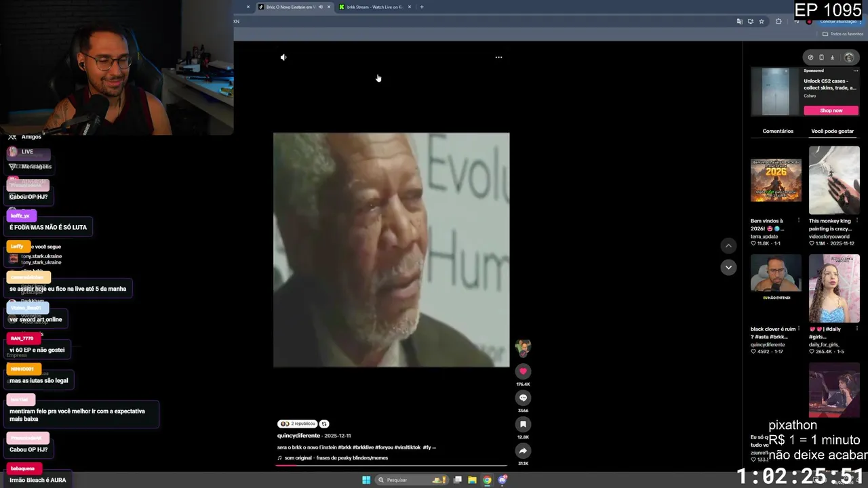
Task: Click the '2 republicou' repost badge
Action: [x=298, y=424]
